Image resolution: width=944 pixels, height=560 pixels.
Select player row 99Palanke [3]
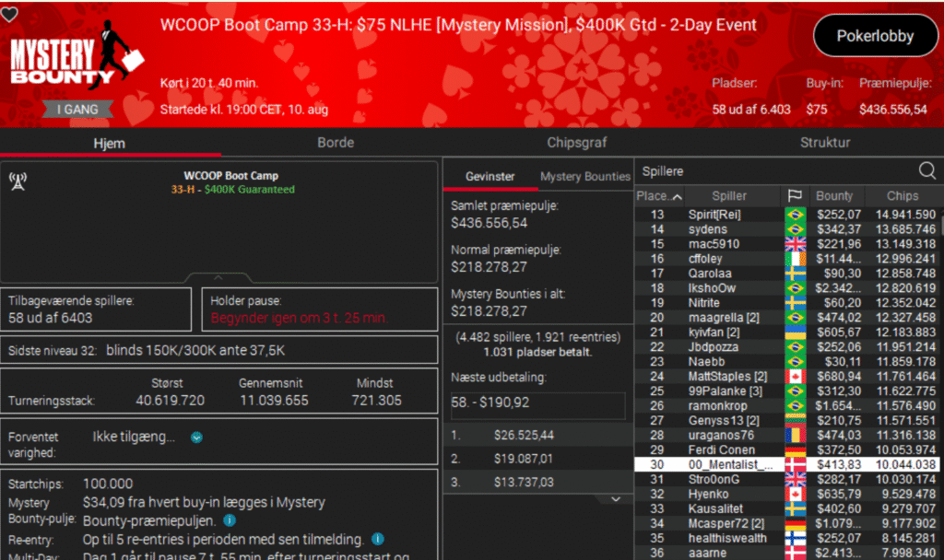click(789, 391)
